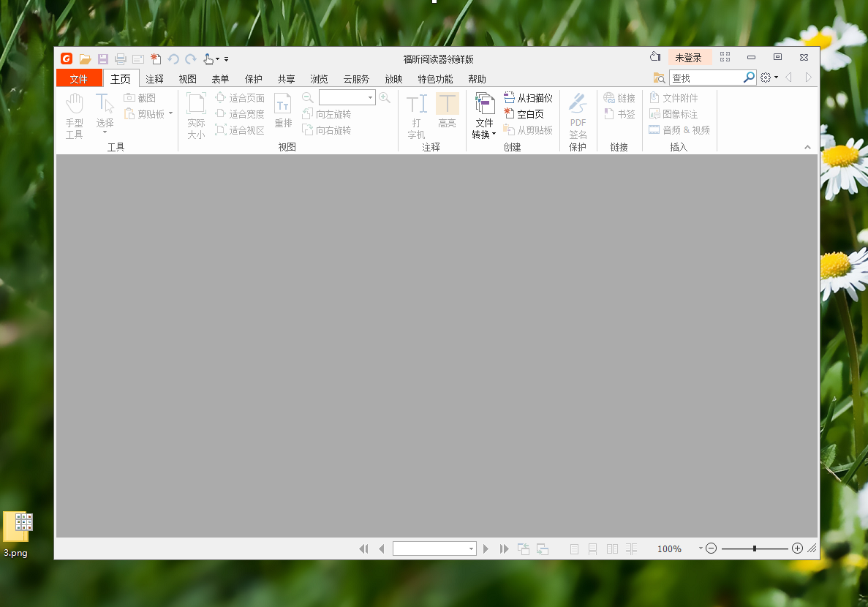
Task: Collapse the ribbon with chevron
Action: point(807,147)
